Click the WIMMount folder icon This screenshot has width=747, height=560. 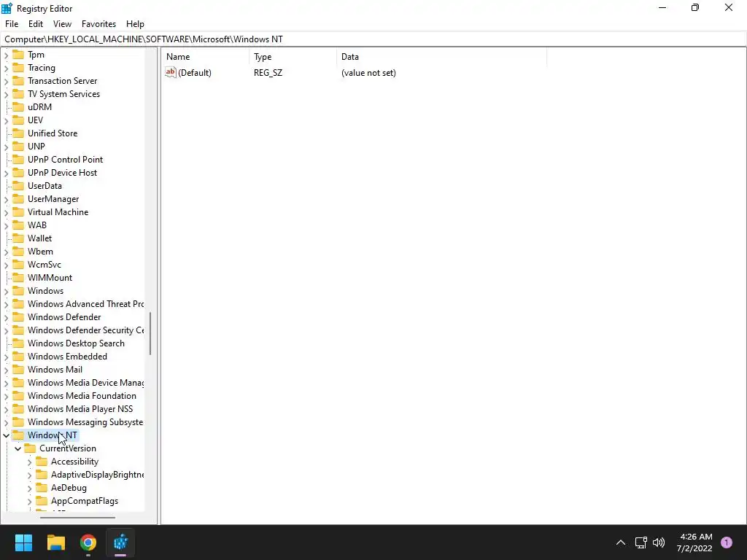[x=18, y=277]
